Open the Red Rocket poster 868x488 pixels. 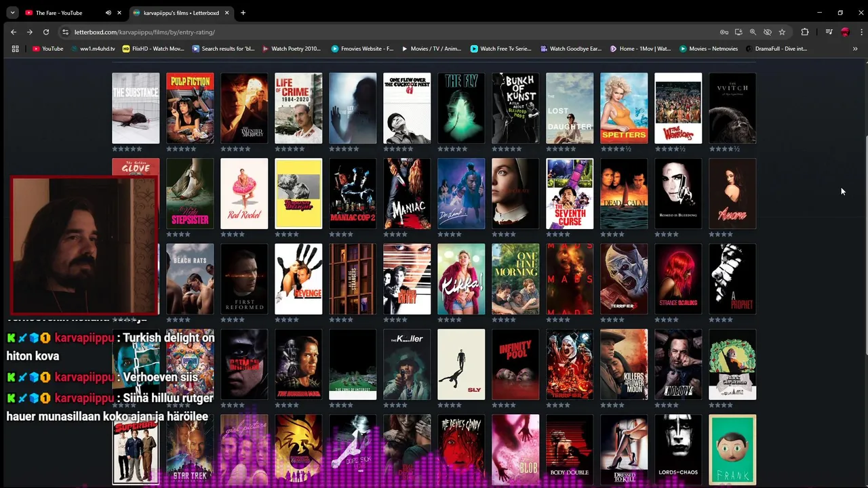[244, 194]
